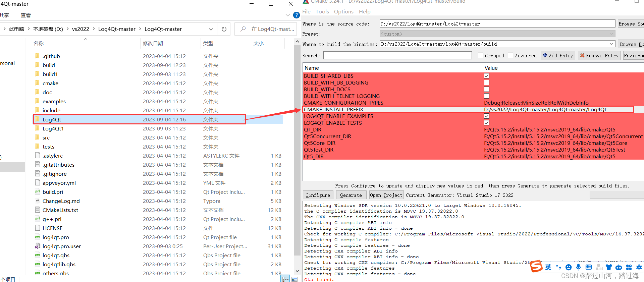Click the CMake Search input field

pyautogui.click(x=397, y=55)
